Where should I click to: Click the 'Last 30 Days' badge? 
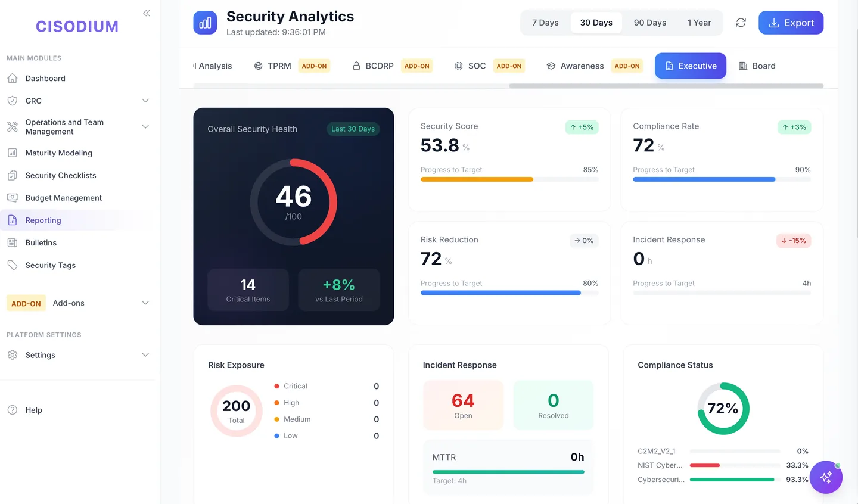point(353,129)
